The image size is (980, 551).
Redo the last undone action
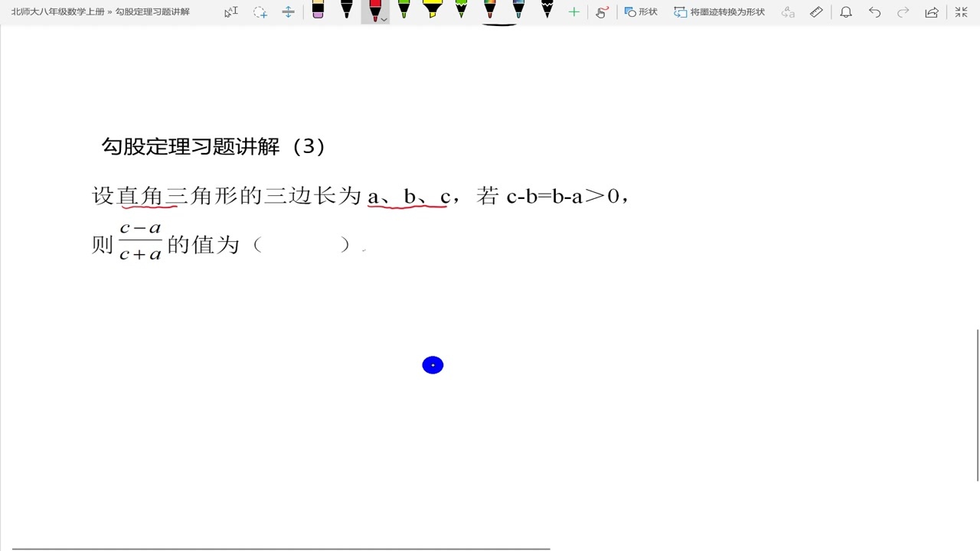[x=903, y=11]
